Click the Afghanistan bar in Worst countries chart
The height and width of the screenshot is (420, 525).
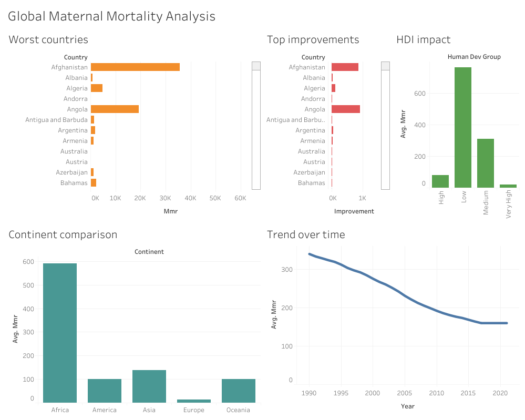[135, 67]
